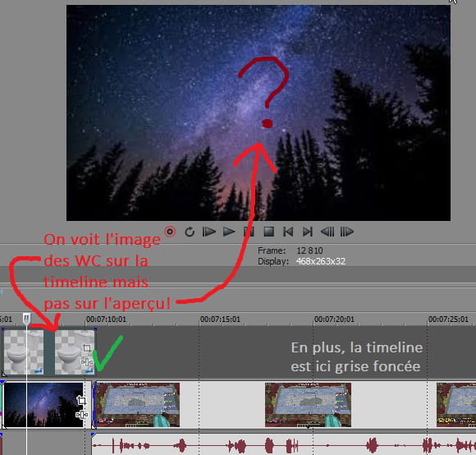The image size is (476, 455).
Task: Open Event Pan/Crop on the starry sky clip
Action: [81, 400]
